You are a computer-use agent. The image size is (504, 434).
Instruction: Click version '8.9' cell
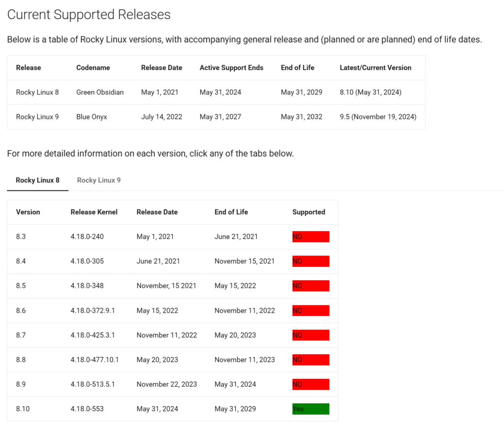coord(21,384)
